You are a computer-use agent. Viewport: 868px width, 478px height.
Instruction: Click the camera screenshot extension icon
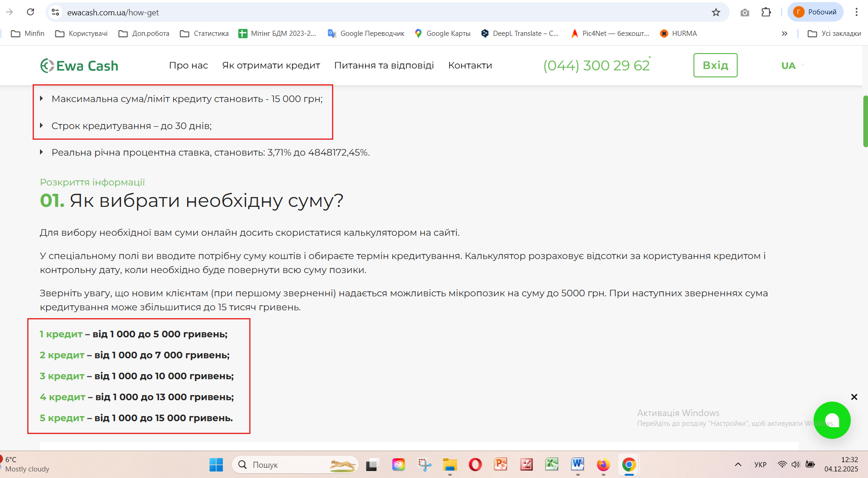[745, 13]
